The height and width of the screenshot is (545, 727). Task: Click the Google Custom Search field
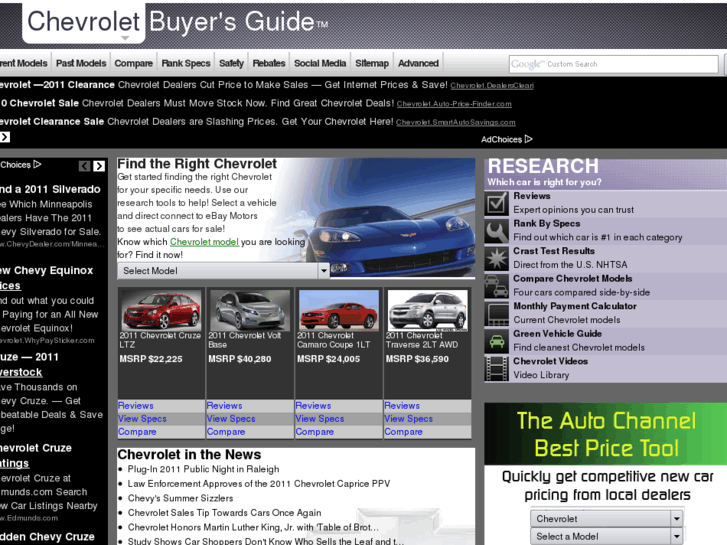614,64
